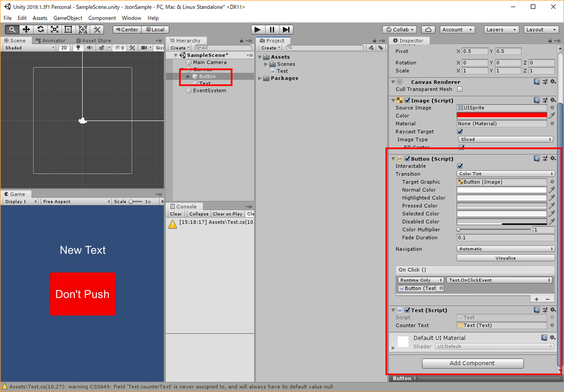
Task: Open Runtime Only dropdown
Action: (x=421, y=280)
